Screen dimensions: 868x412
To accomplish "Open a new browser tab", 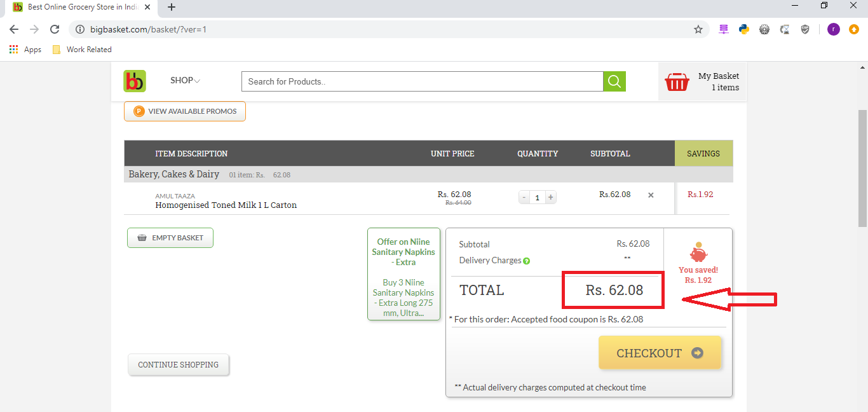I will point(171,8).
